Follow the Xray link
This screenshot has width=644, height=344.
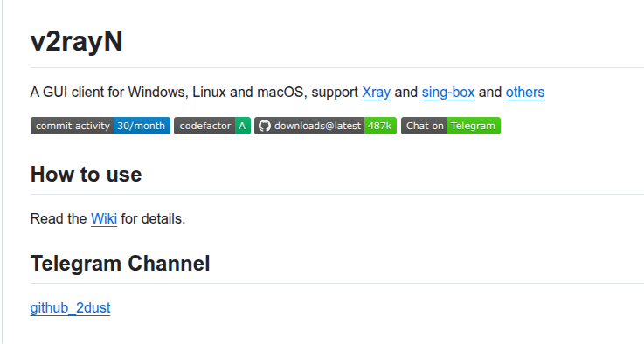tap(377, 92)
